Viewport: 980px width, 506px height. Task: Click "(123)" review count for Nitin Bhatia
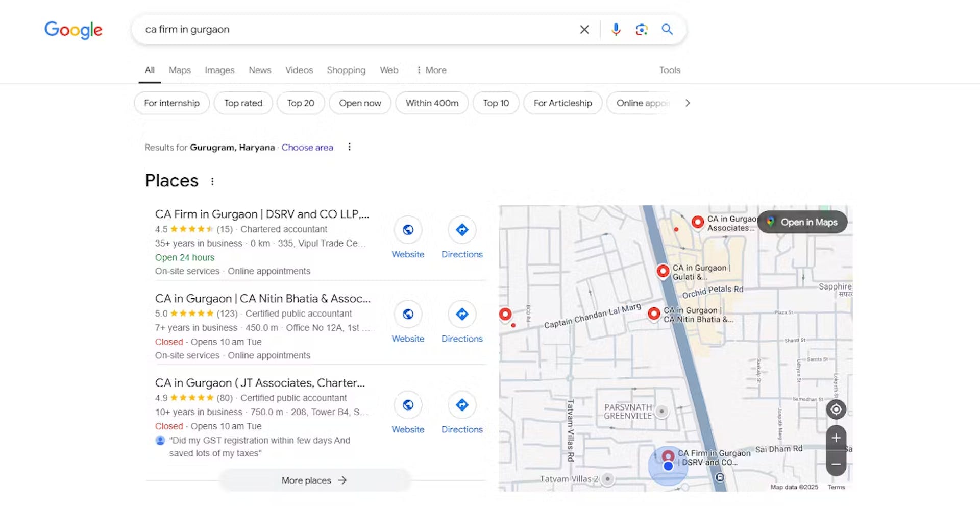(227, 314)
